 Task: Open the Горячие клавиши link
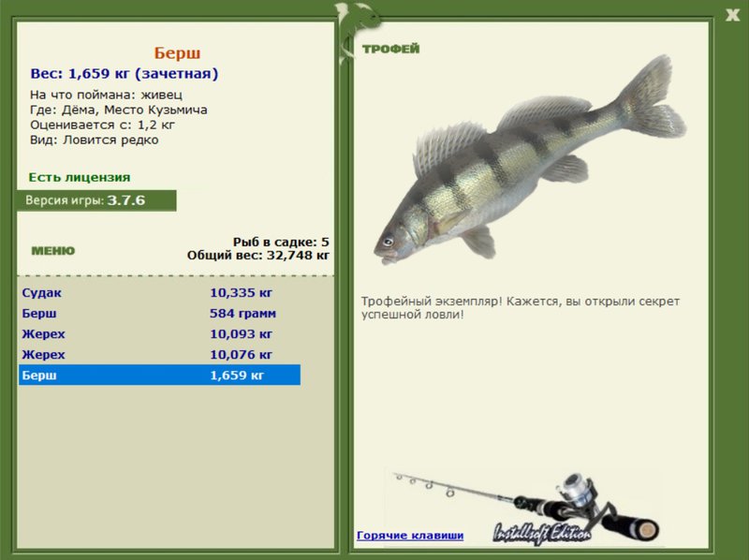coord(409,536)
